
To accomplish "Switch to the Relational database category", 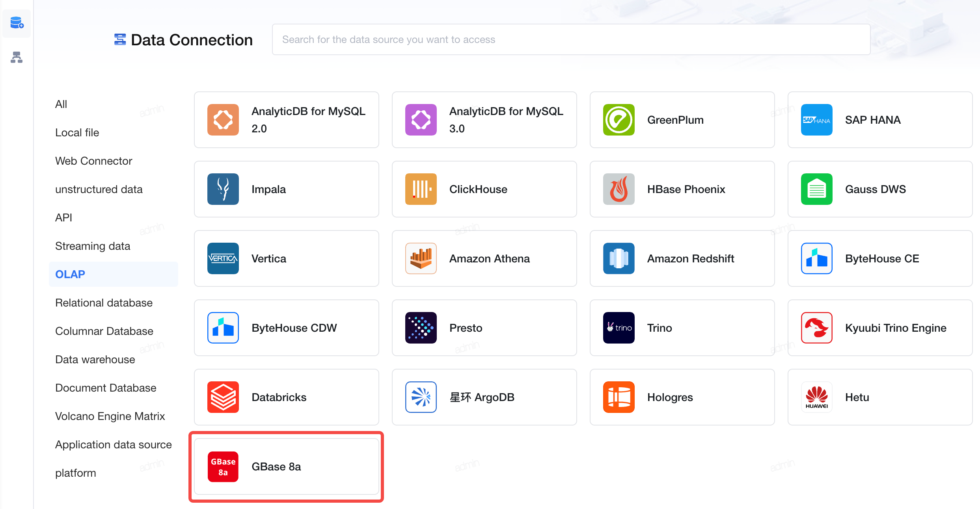I will (104, 303).
